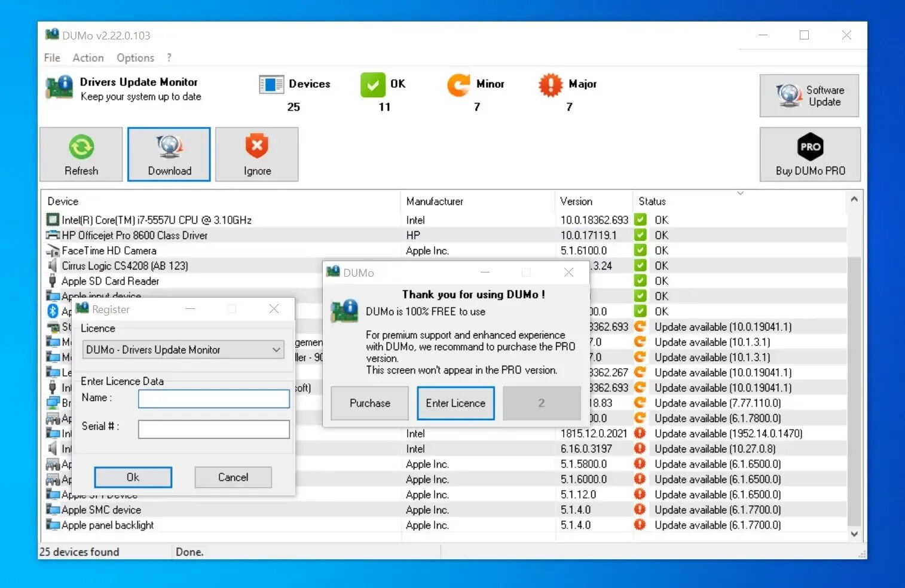Click CPU icon of Intel Core i7-5557U row
This screenshot has height=588, width=905.
pos(53,219)
